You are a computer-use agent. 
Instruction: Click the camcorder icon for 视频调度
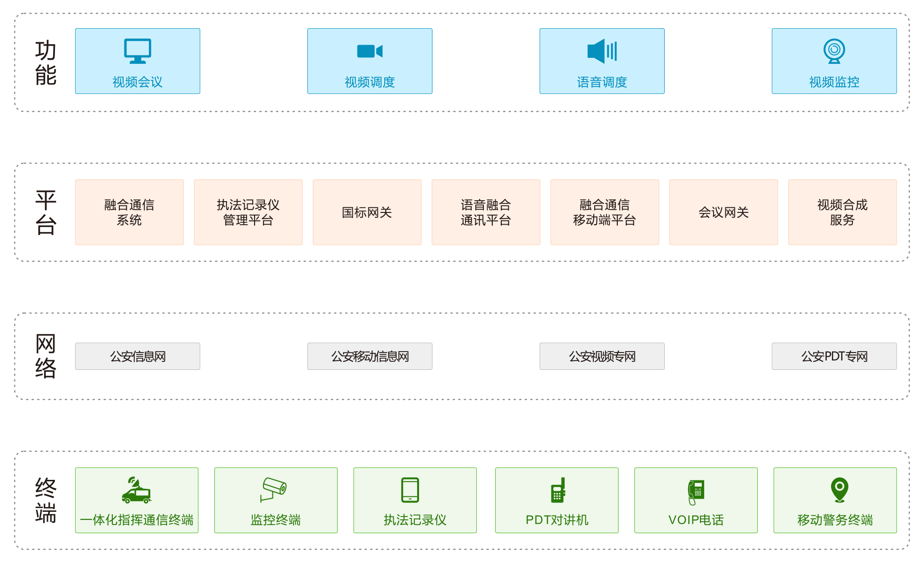click(370, 51)
